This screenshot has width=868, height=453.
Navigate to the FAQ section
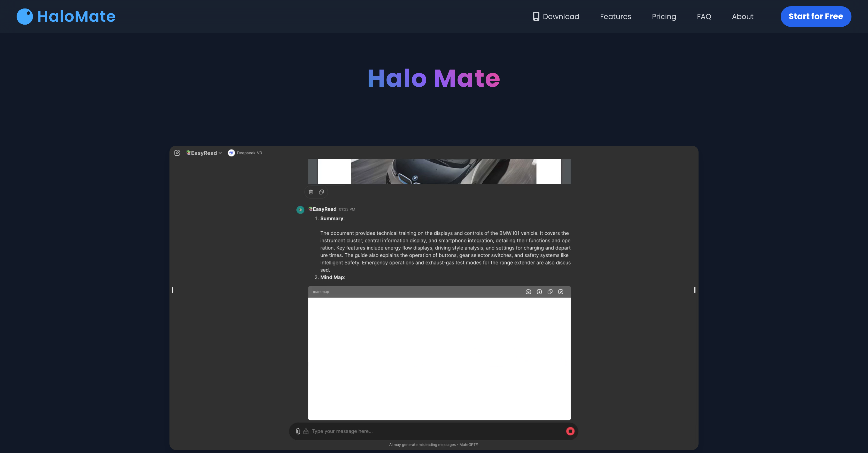point(704,16)
